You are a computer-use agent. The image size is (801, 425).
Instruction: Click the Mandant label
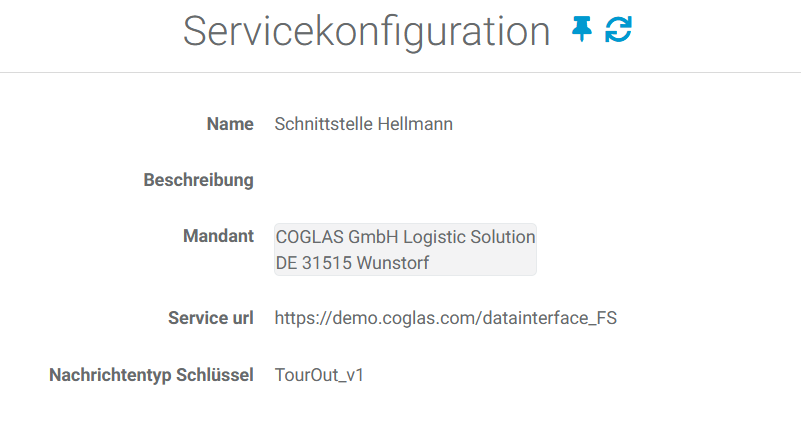pos(218,237)
